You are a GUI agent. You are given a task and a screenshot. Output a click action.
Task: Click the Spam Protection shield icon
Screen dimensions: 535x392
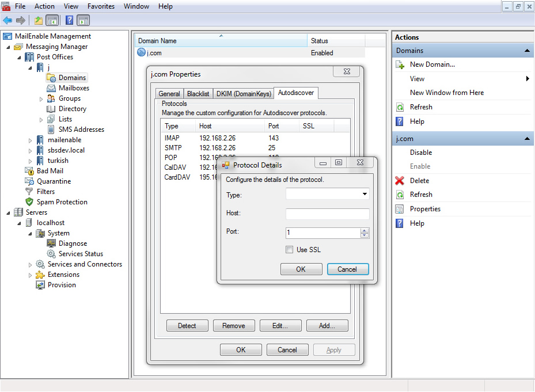(29, 202)
